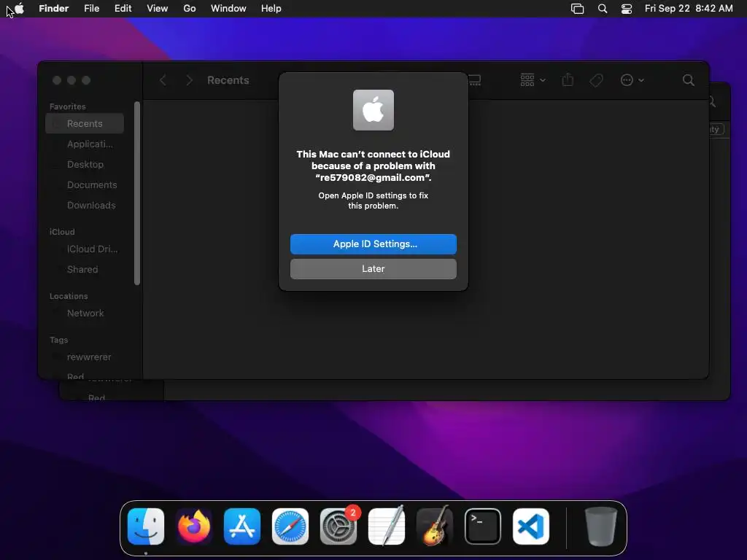This screenshot has width=747, height=560.
Task: Click the Spotlight search icon in menu bar
Action: (602, 9)
